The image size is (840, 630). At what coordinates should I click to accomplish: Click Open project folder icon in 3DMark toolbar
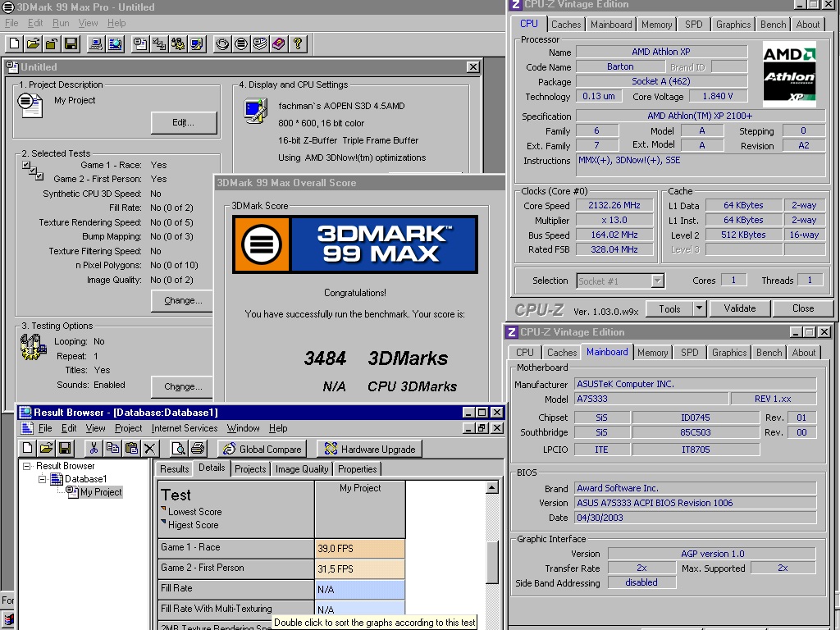tap(33, 44)
